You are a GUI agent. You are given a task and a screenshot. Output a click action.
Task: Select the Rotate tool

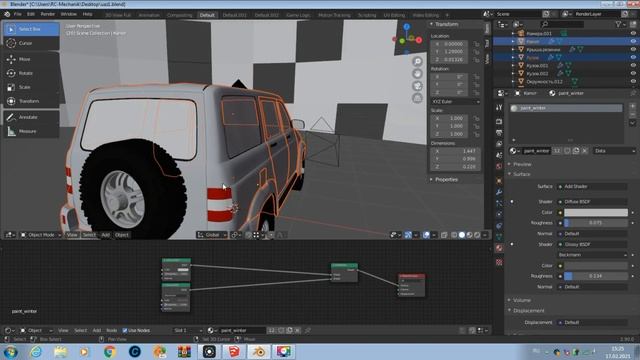click(31, 73)
